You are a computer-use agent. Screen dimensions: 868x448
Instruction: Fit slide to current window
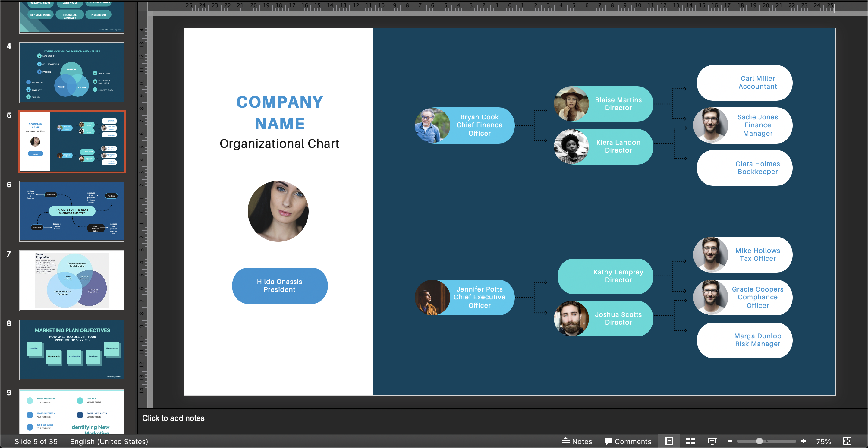(847, 441)
